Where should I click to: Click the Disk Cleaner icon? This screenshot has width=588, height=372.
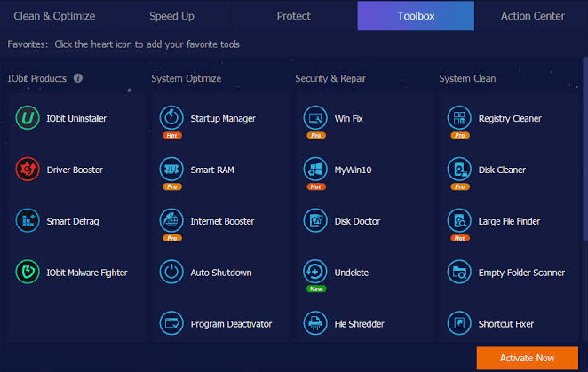[x=459, y=169]
